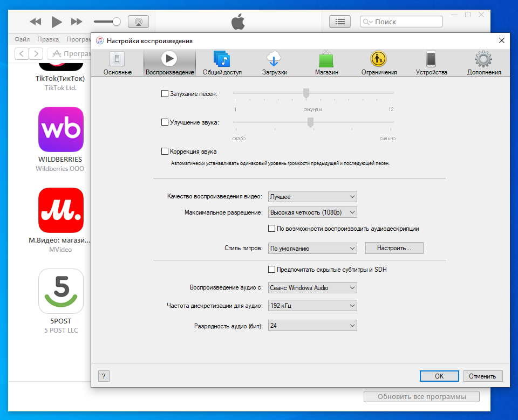518x420 pixels.
Task: Open the list view button in iTunes
Action: pyautogui.click(x=340, y=22)
